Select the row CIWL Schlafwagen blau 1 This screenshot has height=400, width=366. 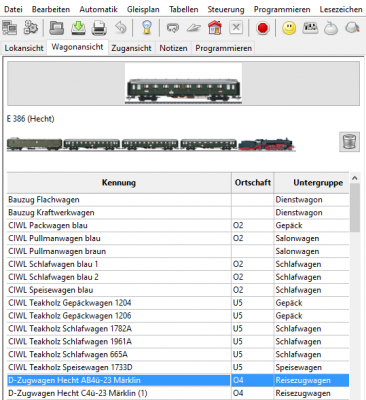tap(178, 264)
